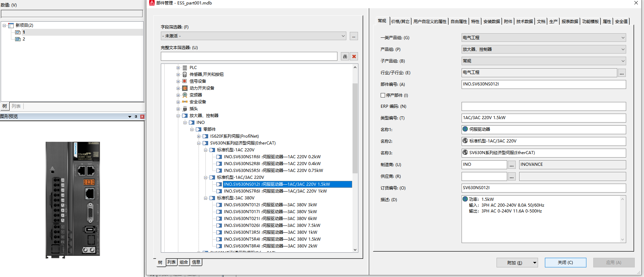Image resolution: width=644 pixels, height=277 pixels.
Task: Close the 图形预览 panel with red X
Action: pyautogui.click(x=142, y=117)
